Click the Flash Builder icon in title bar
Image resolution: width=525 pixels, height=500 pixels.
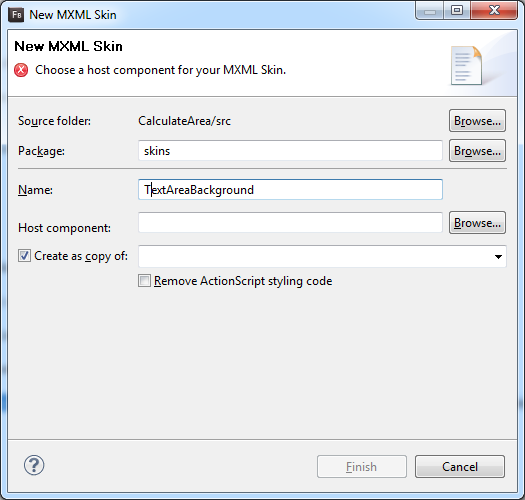(16, 15)
